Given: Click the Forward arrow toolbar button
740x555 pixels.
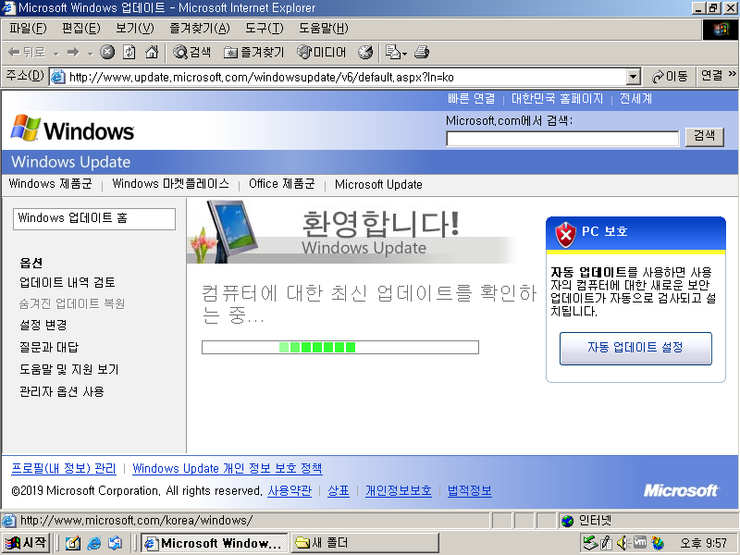Looking at the screenshot, I should [73, 52].
